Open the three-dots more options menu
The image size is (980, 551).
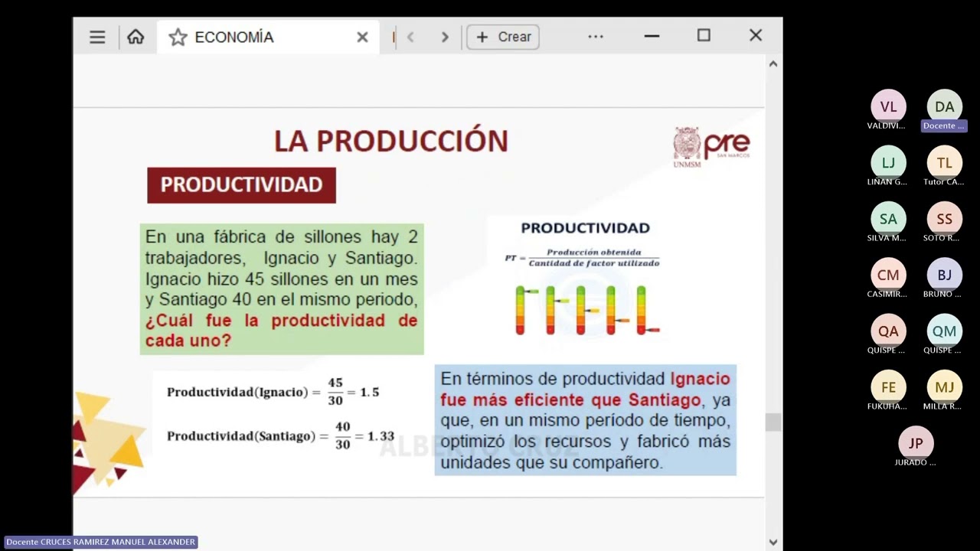[596, 36]
